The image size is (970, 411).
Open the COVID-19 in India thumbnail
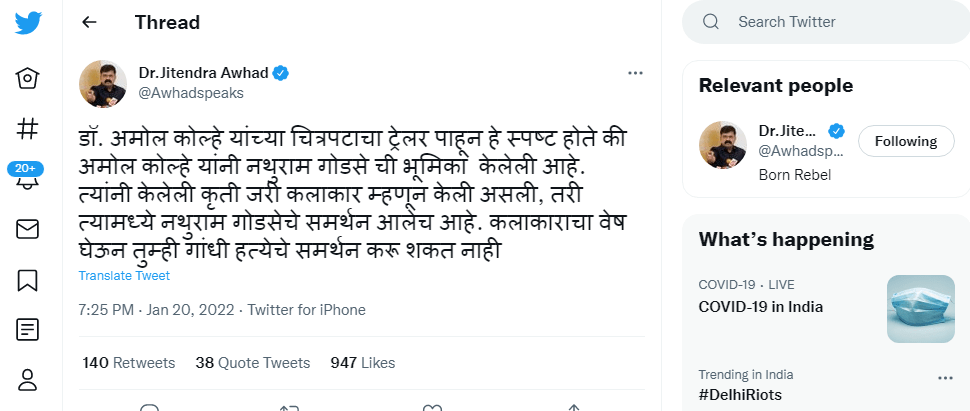[x=921, y=308]
